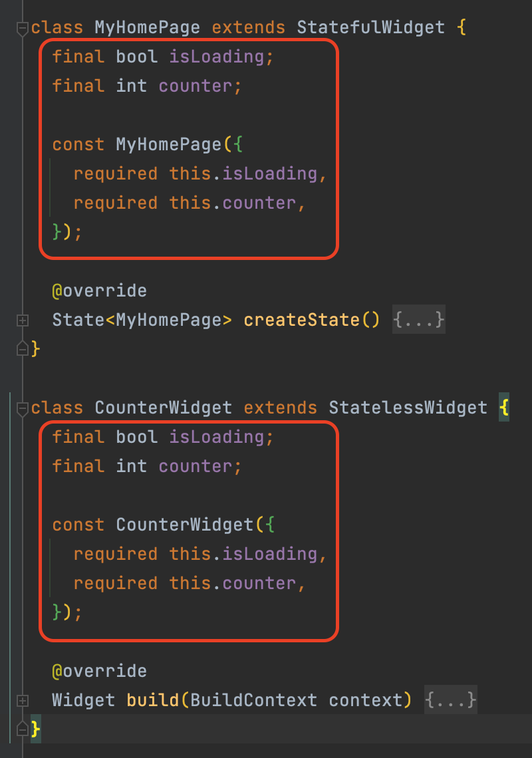Expand the collapsed build method placeholder
Screen dimensions: 532x758
451,699
